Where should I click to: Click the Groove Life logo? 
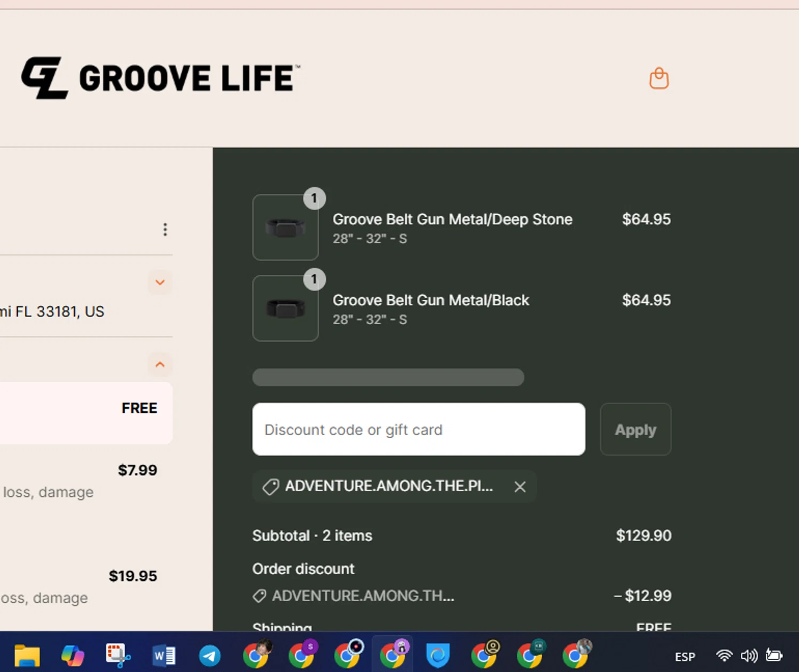pos(161,78)
